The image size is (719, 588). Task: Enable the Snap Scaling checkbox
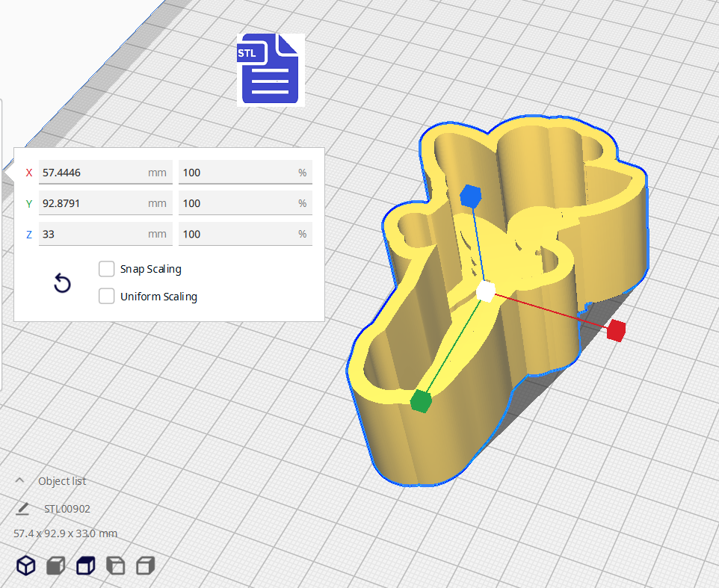click(107, 269)
